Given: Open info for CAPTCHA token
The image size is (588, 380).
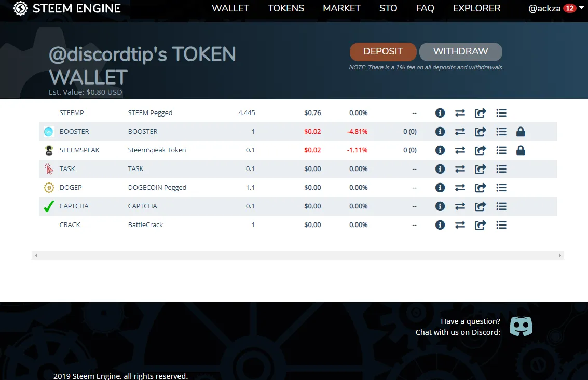Looking at the screenshot, I should click(440, 206).
